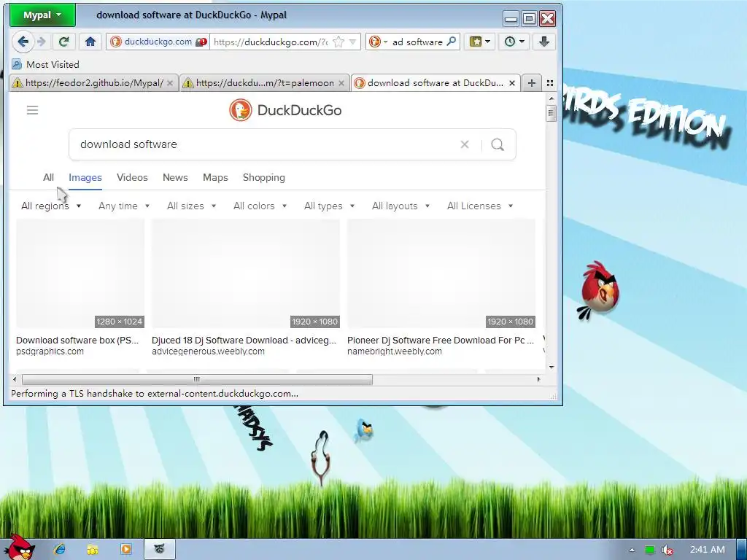Click the DuckDuckGo logo

coord(285,110)
